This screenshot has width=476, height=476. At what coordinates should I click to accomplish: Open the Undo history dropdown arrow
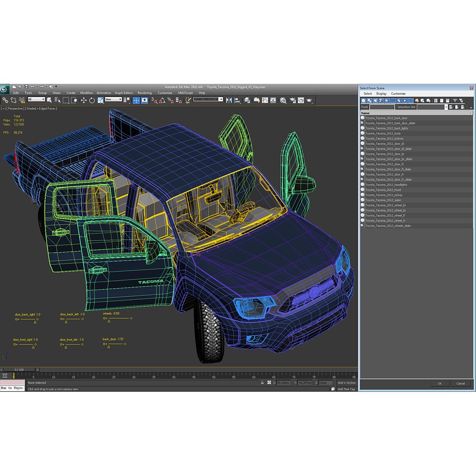[x=37, y=87]
